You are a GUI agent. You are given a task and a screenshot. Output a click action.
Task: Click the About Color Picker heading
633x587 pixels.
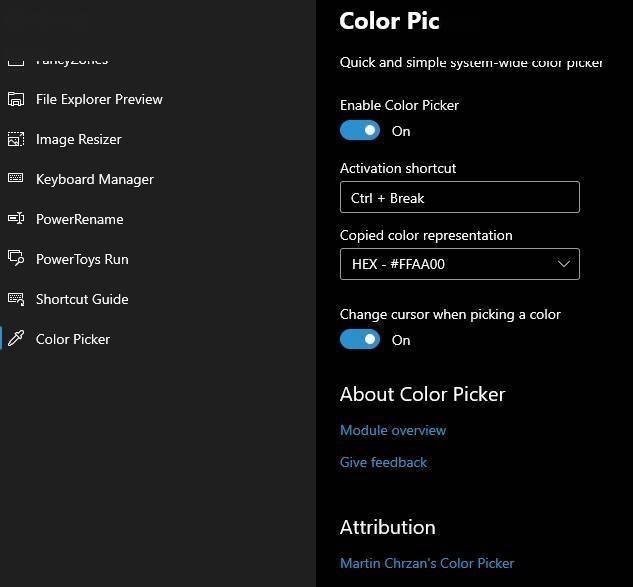point(423,394)
